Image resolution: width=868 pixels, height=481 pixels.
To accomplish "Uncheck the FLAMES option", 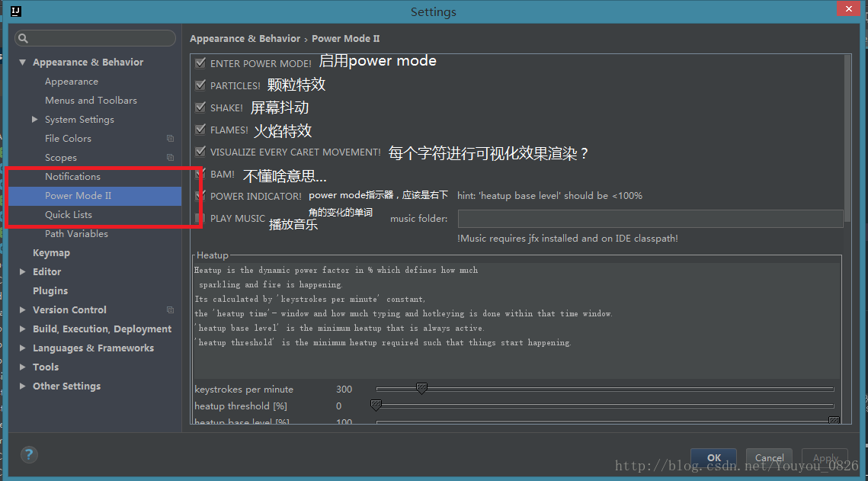I will [x=200, y=130].
